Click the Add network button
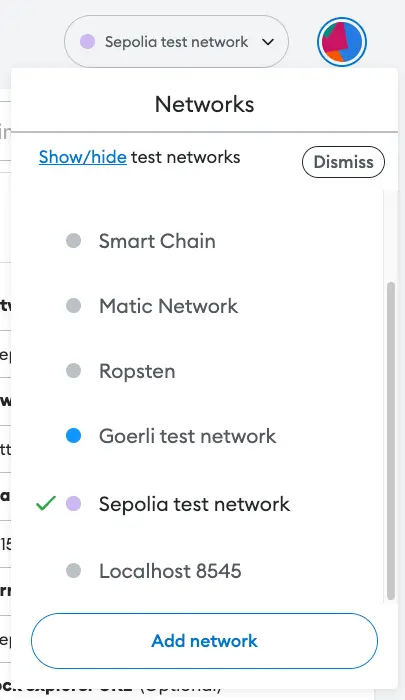Viewport: 405px width, 700px height. click(x=205, y=641)
